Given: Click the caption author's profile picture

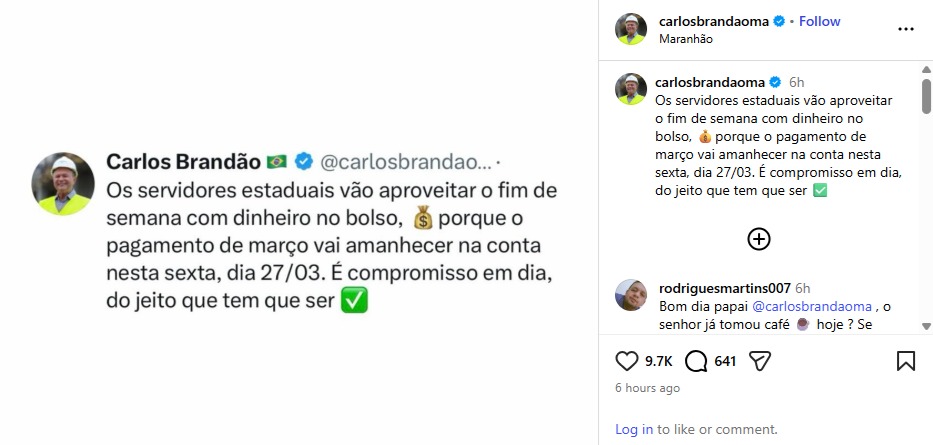Looking at the screenshot, I should [x=631, y=89].
